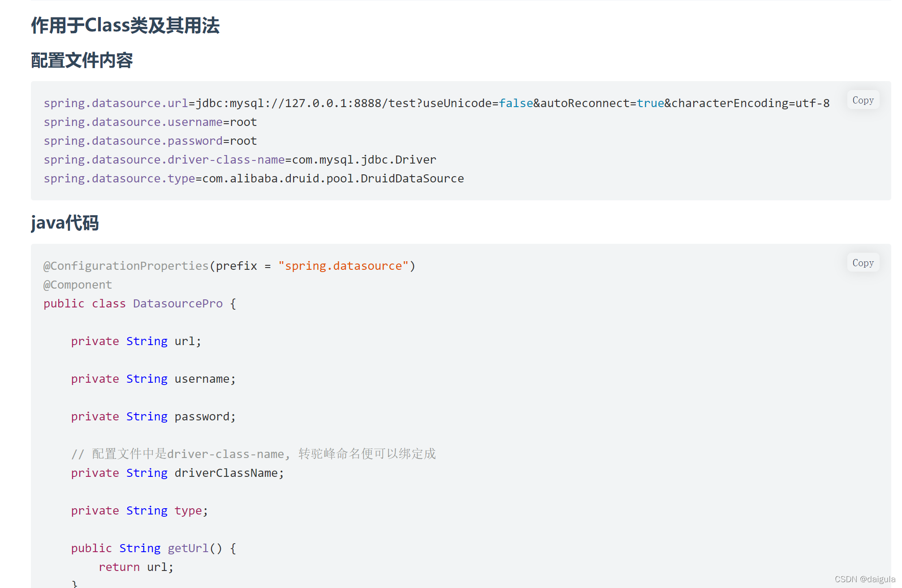This screenshot has height=588, width=902.
Task: Click the DatasourcePro class name
Action: pyautogui.click(x=177, y=304)
